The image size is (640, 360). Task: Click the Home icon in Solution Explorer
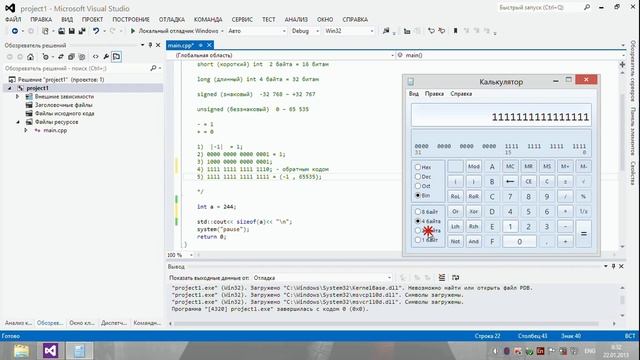pos(31,57)
